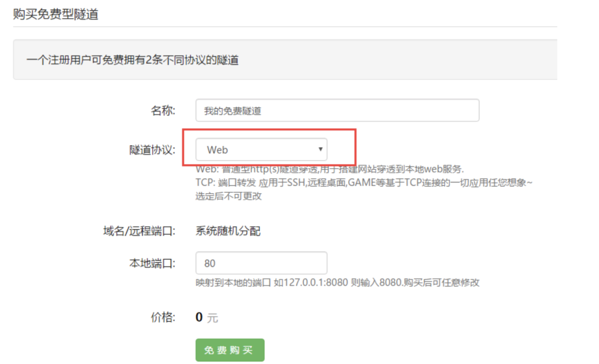Click the 名称: field label
Viewport: 599px width, 364px height.
click(x=163, y=111)
